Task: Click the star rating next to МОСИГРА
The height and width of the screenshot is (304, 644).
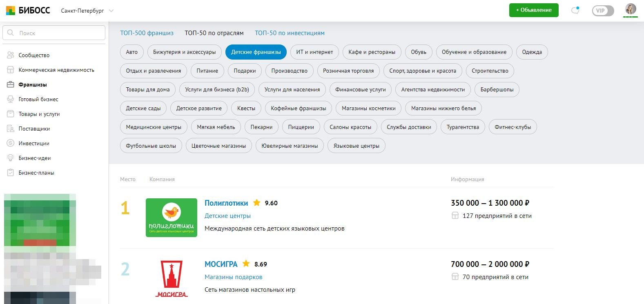Action: 246,264
